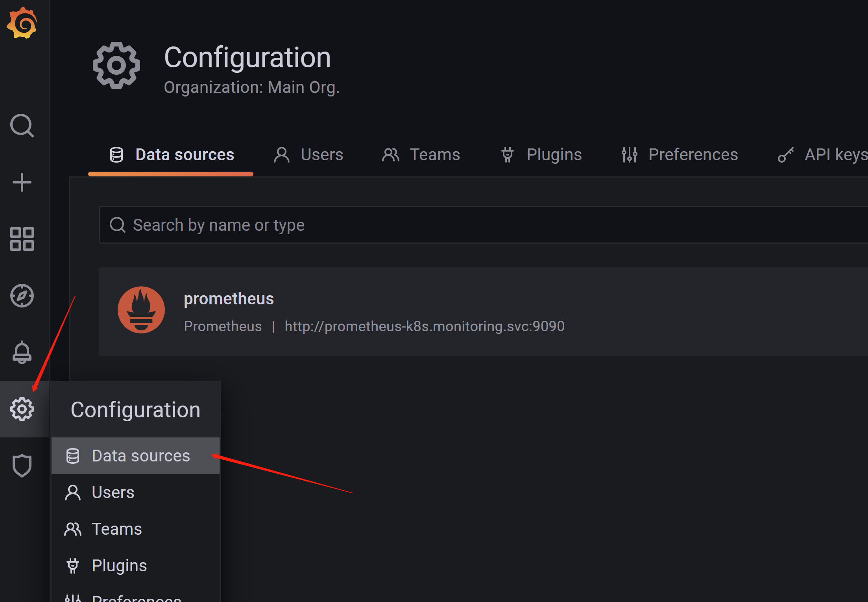This screenshot has width=868, height=602.
Task: Open the prometheus data source
Action: tap(229, 298)
